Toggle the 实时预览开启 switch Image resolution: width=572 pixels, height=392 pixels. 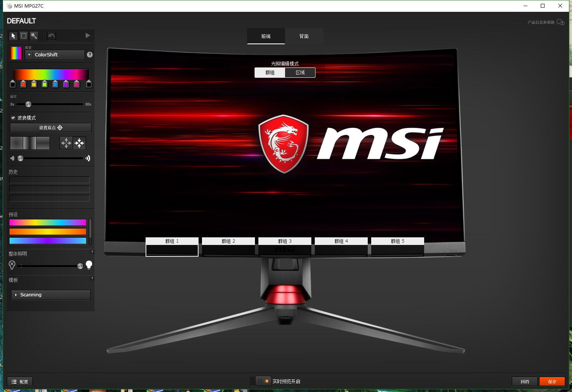click(260, 381)
